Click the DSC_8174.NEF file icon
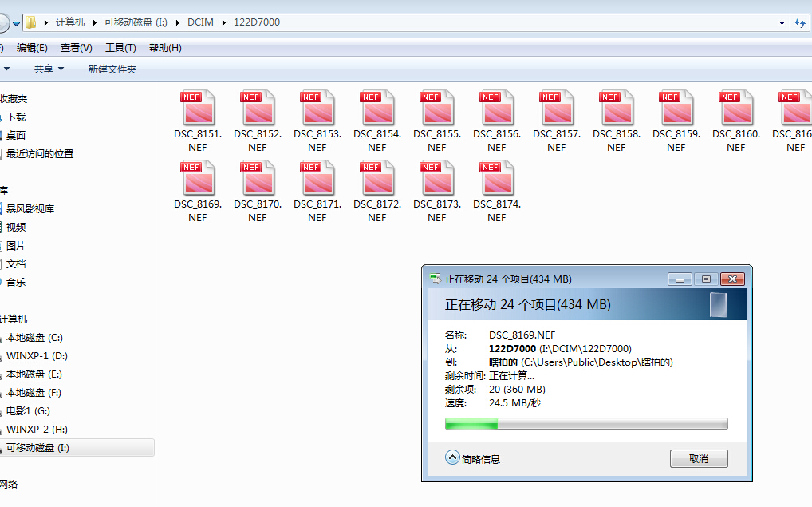The width and height of the screenshot is (812, 507). 497,177
